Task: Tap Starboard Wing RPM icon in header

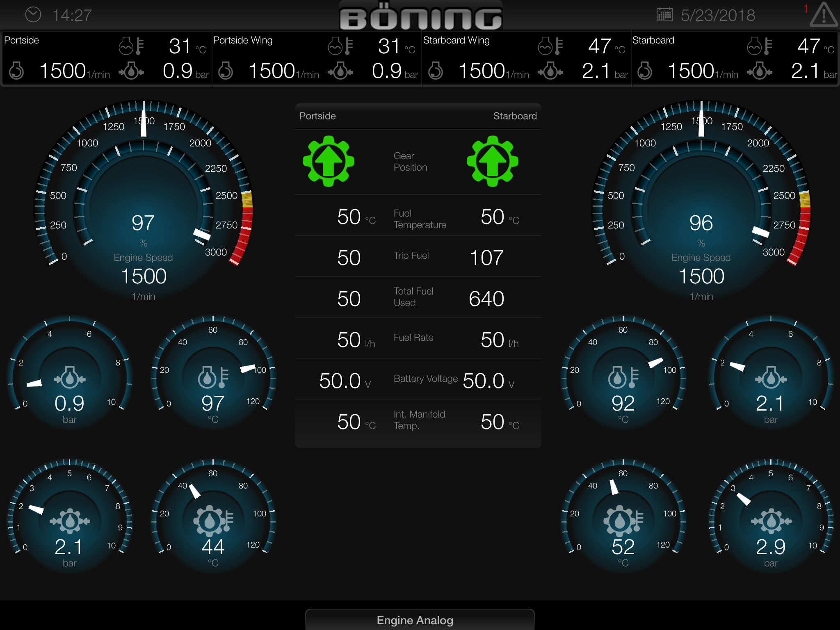Action: click(436, 71)
